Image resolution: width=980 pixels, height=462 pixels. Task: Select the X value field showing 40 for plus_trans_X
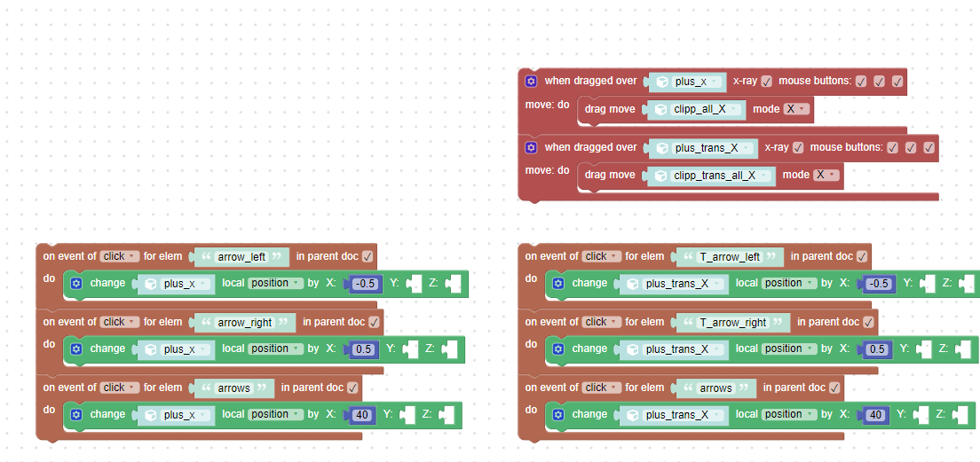coord(875,414)
